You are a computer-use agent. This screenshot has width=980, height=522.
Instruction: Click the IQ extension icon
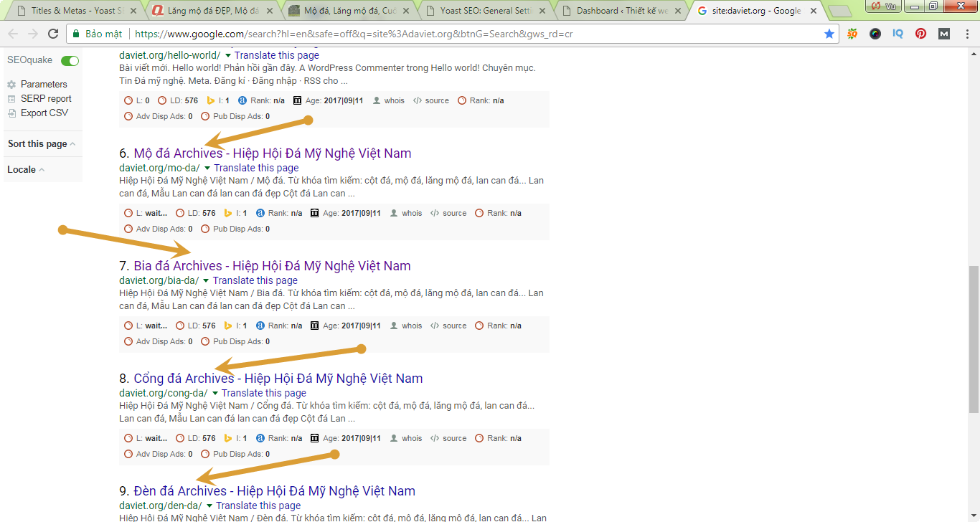897,34
